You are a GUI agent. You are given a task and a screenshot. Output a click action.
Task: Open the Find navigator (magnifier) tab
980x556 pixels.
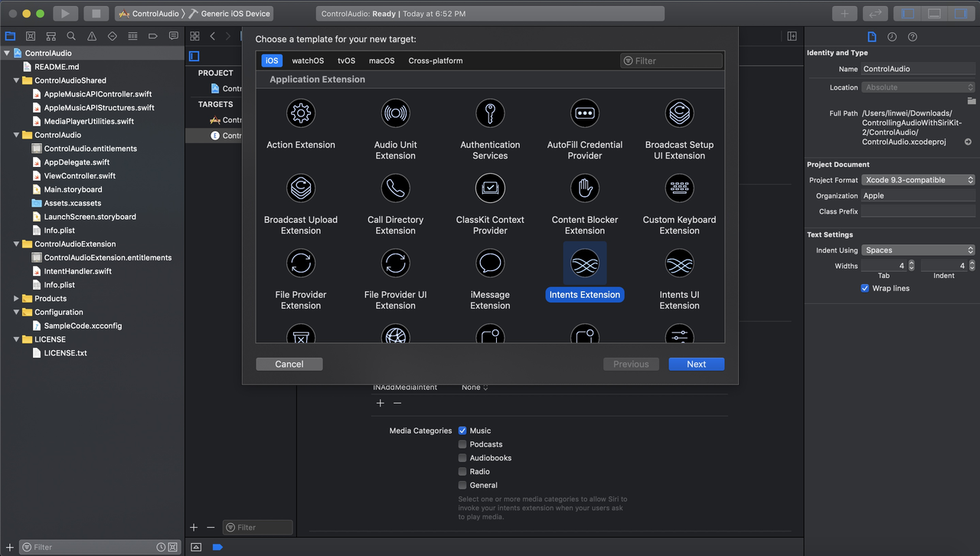tap(71, 36)
